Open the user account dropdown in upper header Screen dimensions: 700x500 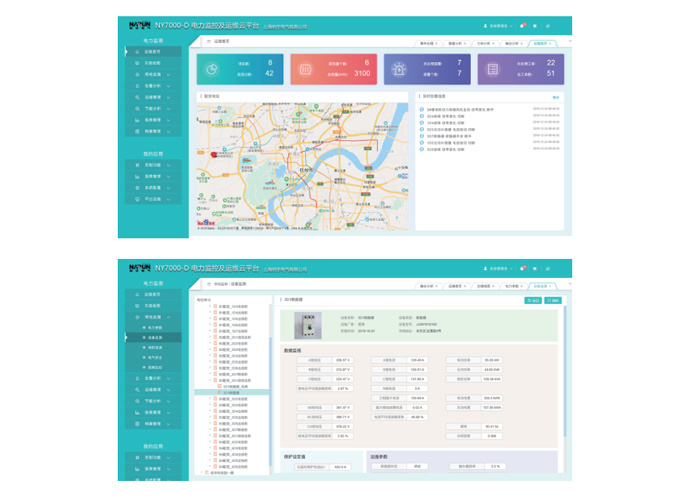tap(500, 25)
